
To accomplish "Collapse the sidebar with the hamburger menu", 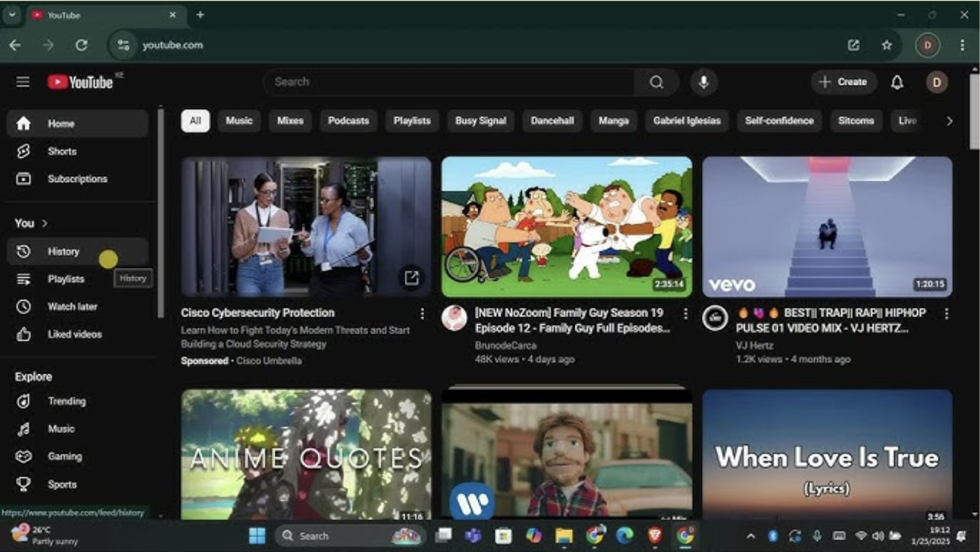I will [23, 82].
